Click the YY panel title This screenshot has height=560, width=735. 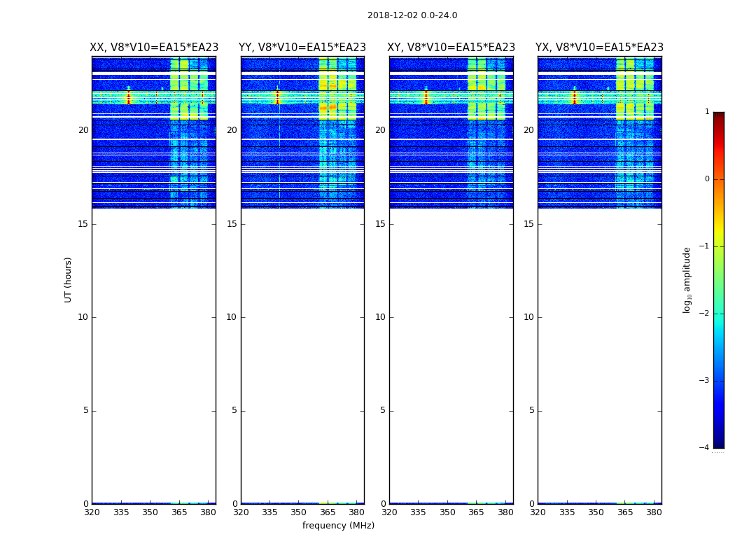302,48
